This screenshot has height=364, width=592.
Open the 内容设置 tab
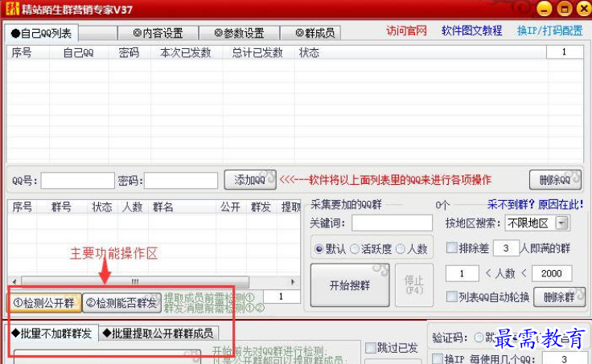click(158, 33)
